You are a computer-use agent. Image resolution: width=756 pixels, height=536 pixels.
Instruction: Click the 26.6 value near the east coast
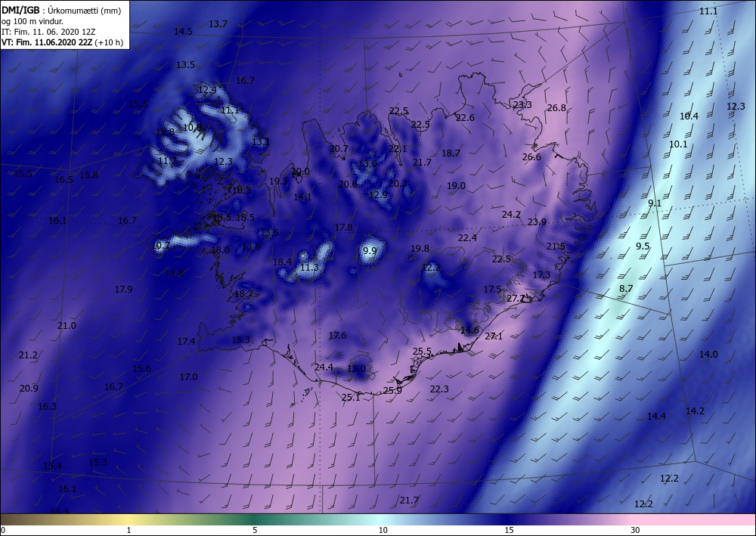coord(531,157)
